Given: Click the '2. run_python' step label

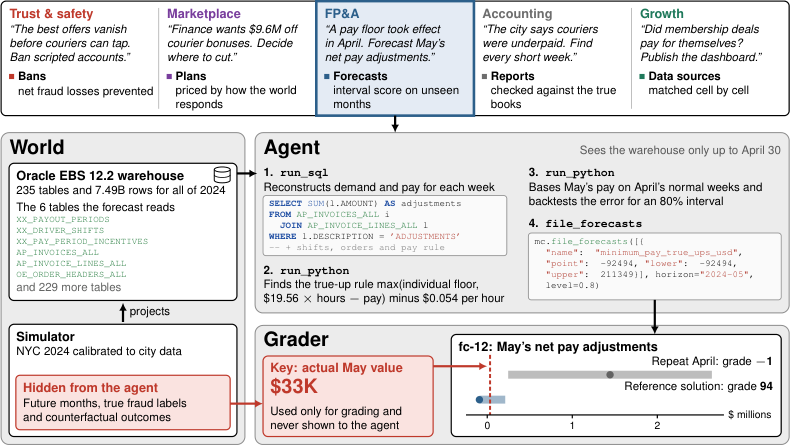Looking at the screenshot, I should tap(306, 270).
